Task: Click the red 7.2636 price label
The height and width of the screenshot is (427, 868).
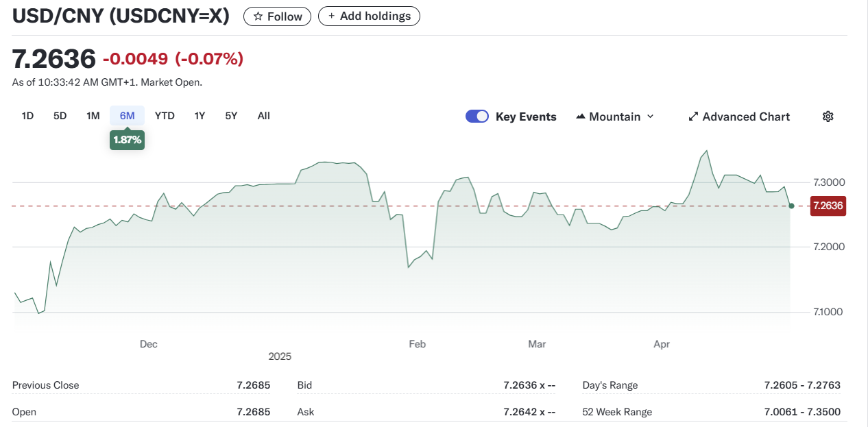Action: 828,206
